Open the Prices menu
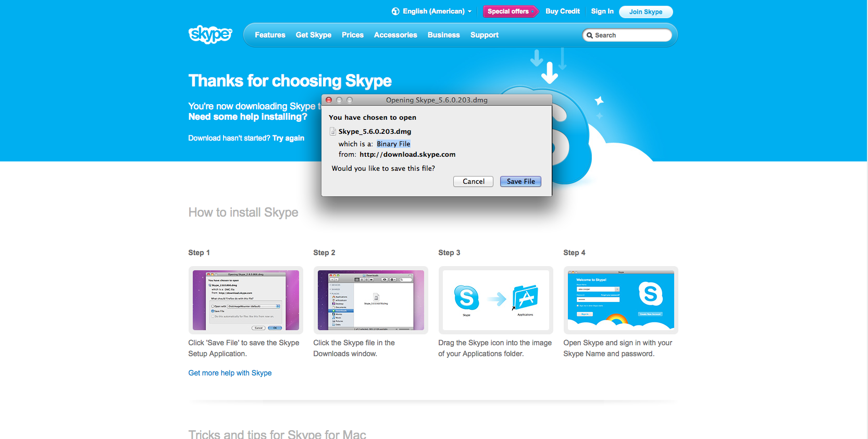This screenshot has width=868, height=439. 353,35
